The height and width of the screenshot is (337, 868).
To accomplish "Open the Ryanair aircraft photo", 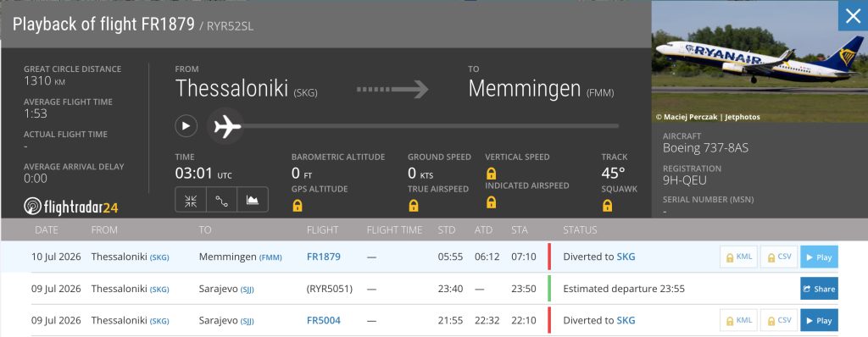I will pyautogui.click(x=759, y=62).
